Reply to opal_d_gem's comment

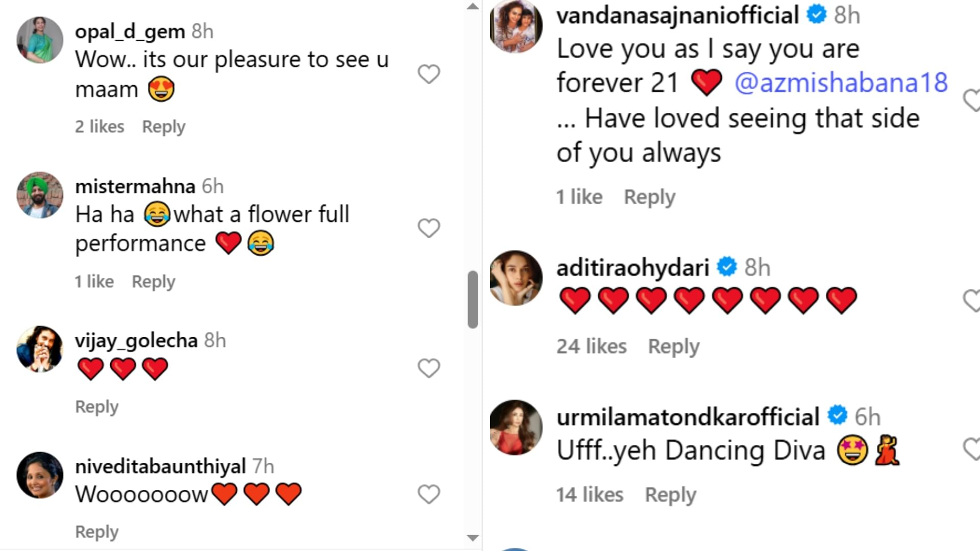pos(163,127)
